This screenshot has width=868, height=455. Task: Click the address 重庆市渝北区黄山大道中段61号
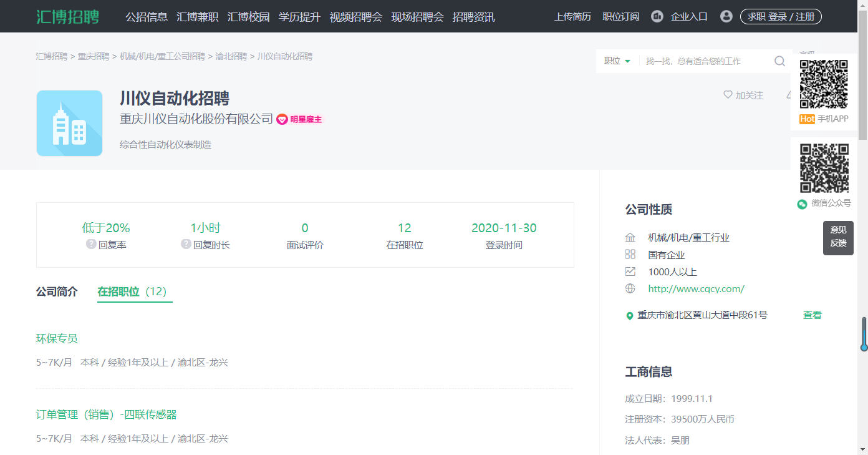(702, 315)
